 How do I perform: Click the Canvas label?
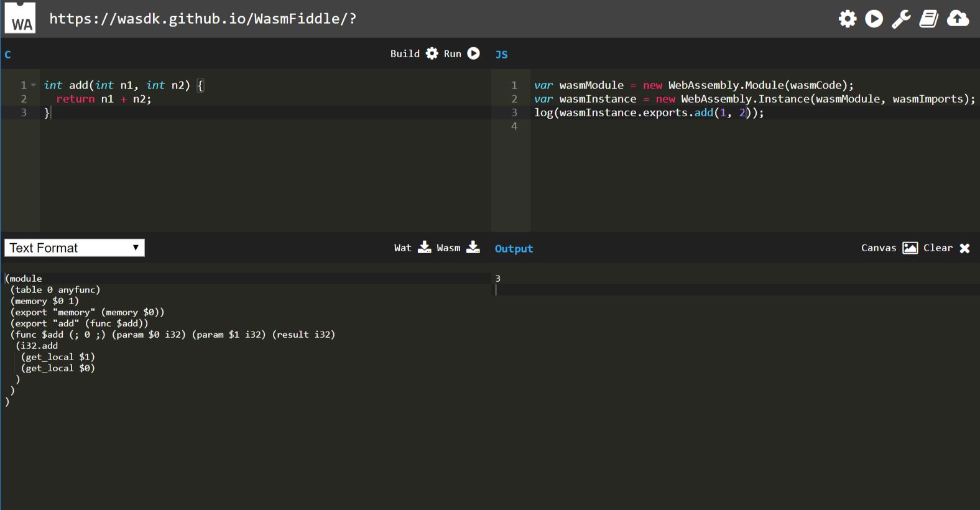tap(879, 248)
